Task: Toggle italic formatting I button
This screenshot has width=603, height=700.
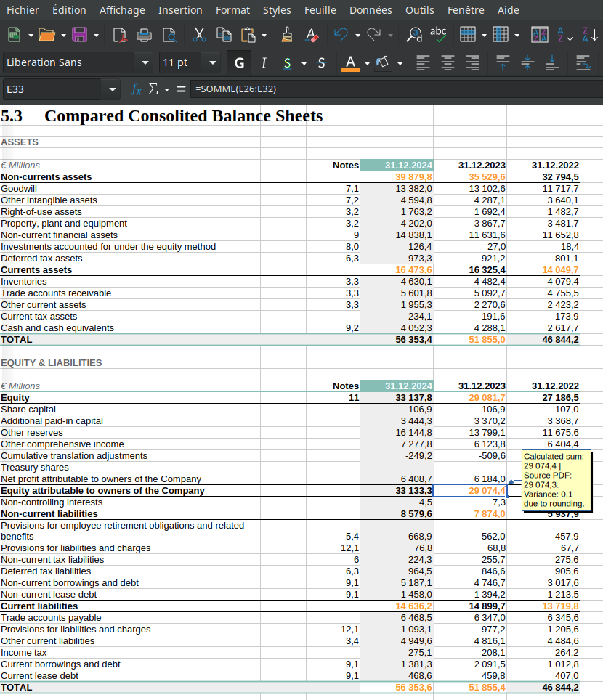Action: [x=264, y=63]
